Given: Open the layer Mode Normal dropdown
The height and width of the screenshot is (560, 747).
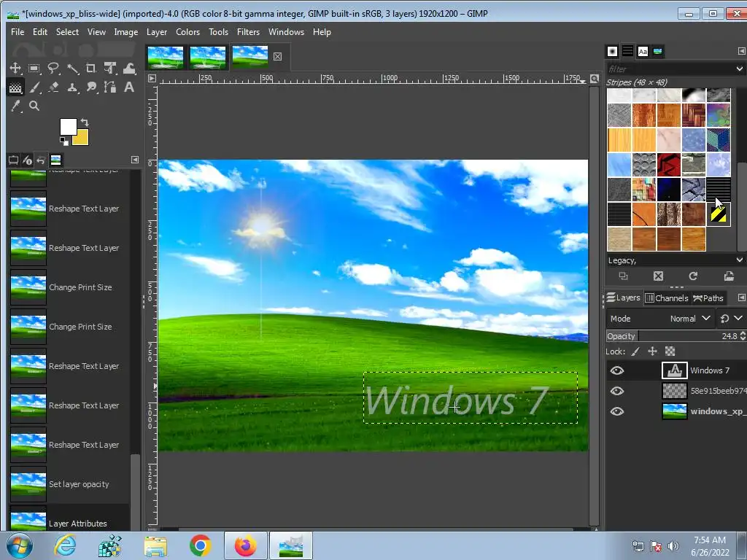Looking at the screenshot, I should 659,319.
